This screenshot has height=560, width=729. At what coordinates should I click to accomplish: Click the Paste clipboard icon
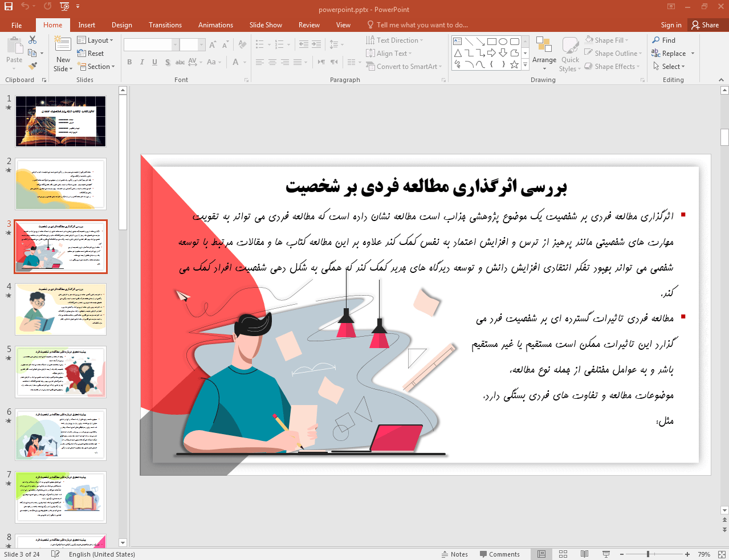coord(14,46)
